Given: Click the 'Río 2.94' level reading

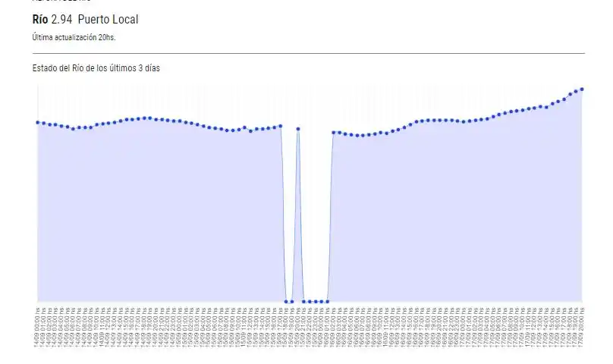Looking at the screenshot, I should tap(52, 19).
